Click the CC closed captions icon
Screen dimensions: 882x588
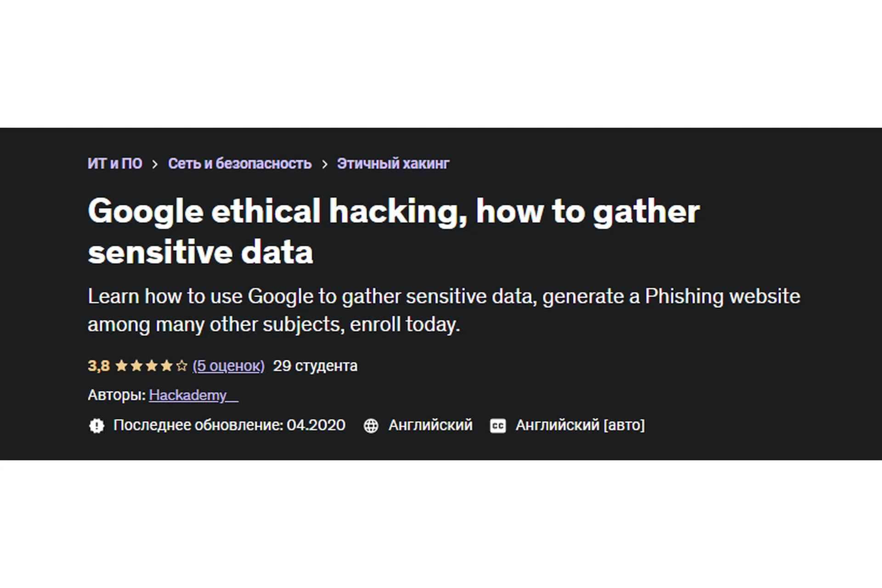[x=498, y=425]
